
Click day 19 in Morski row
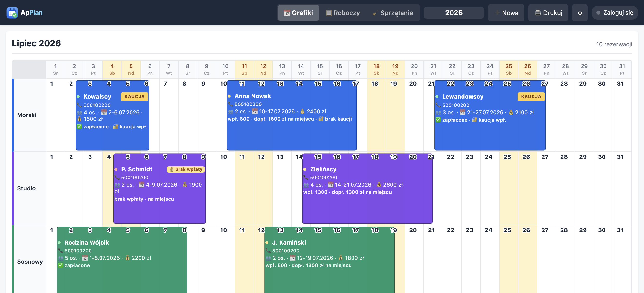(395, 115)
